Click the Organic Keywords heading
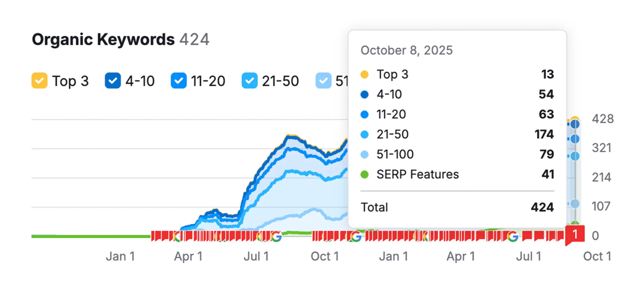The width and height of the screenshot is (644, 290). coord(103,39)
